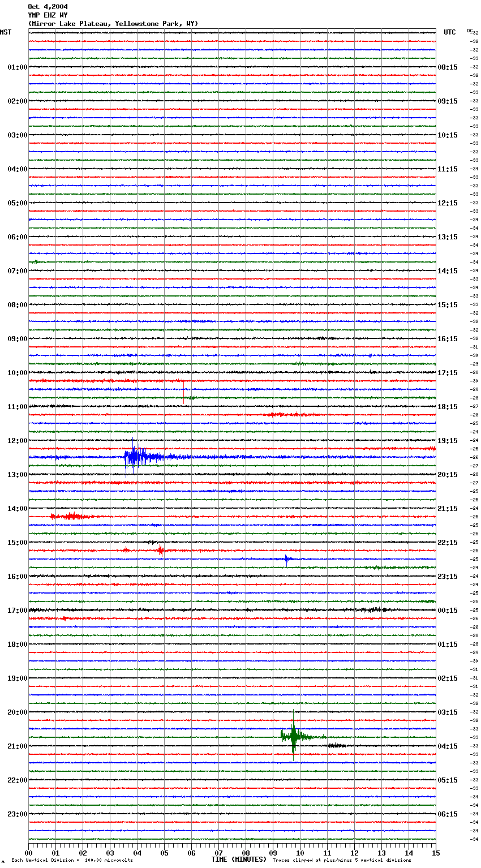The image size is (481, 868).
Task: Click the 04:15 UTC time label
Action: (x=448, y=746)
